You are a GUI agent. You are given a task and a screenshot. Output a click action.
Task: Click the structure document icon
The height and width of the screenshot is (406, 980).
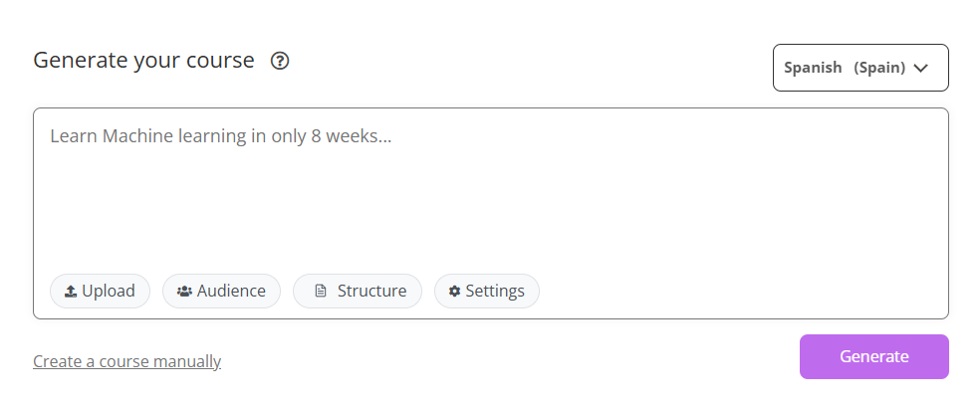(320, 292)
